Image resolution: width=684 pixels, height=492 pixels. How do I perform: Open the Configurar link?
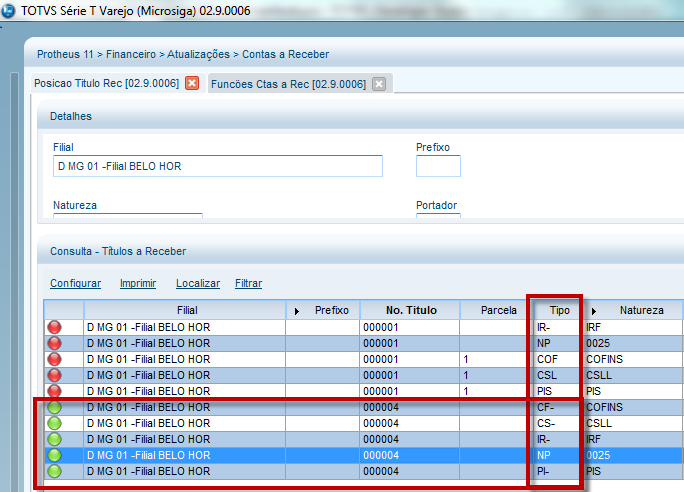(x=75, y=283)
